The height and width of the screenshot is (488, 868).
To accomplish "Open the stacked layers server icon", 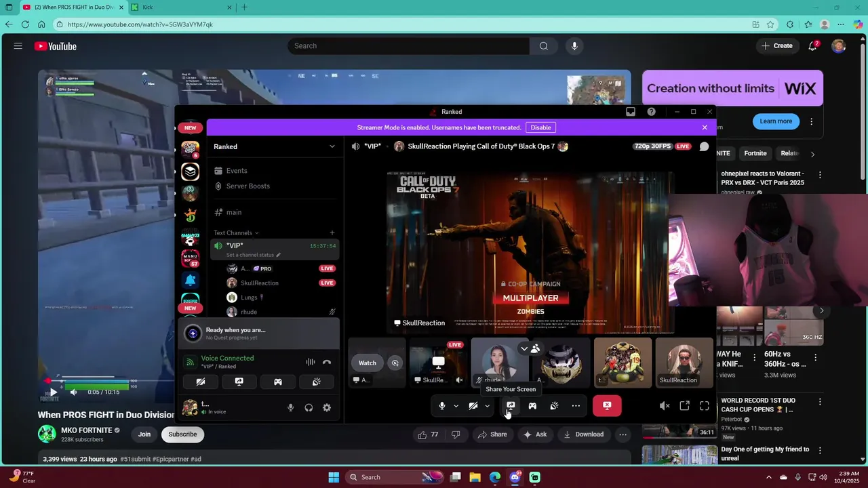I will 191,172.
